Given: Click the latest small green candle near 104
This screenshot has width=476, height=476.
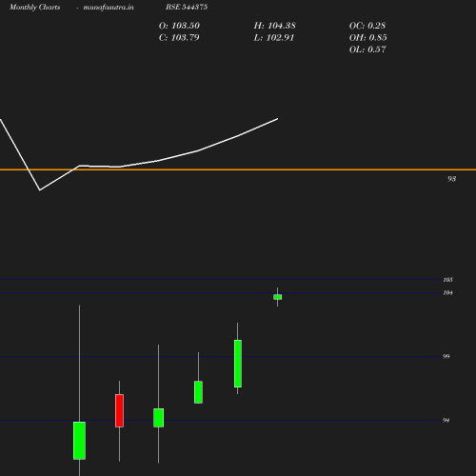Looking at the screenshot, I should 278,297.
